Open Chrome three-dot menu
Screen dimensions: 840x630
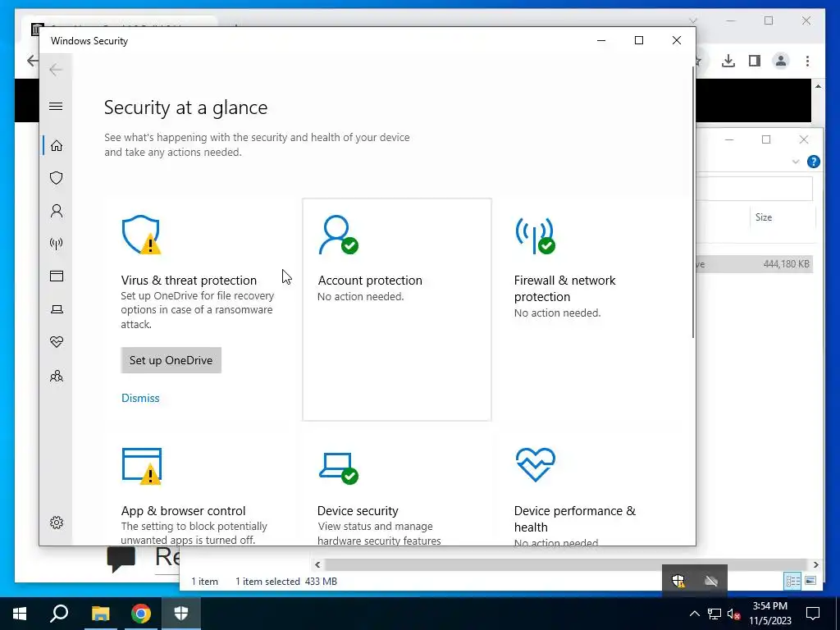[807, 61]
